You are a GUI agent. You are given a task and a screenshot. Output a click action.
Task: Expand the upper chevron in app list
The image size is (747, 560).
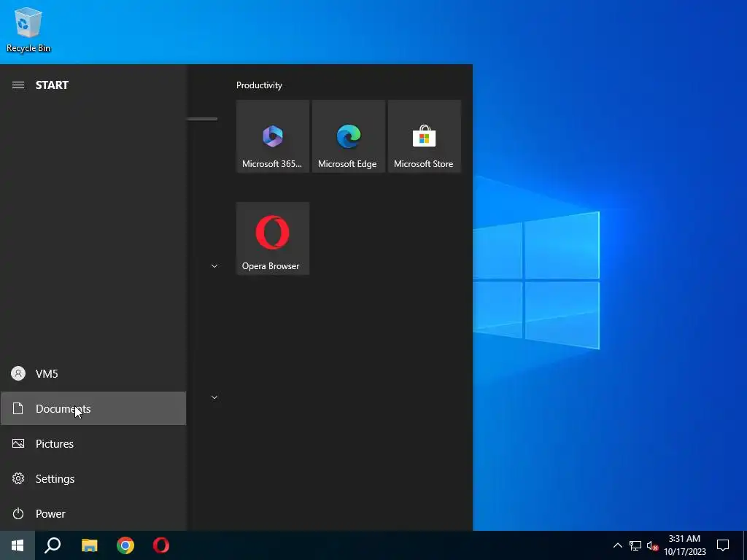(x=214, y=265)
